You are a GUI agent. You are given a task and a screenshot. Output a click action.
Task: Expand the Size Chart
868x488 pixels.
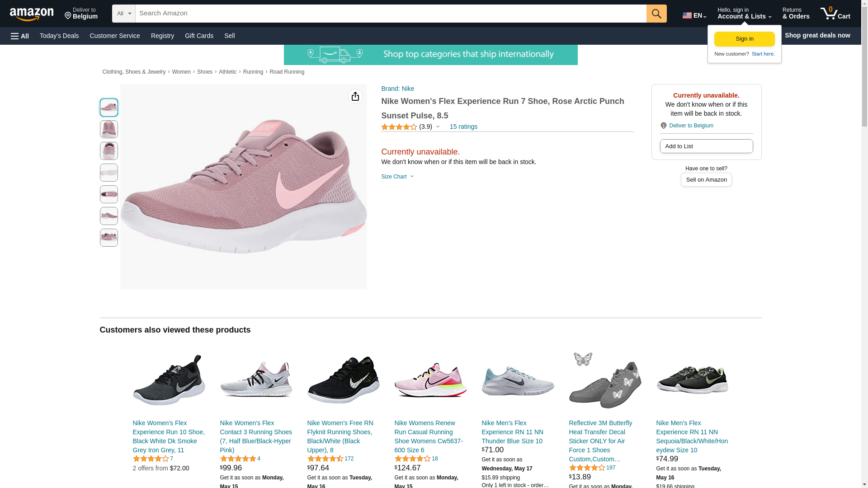pos(397,177)
